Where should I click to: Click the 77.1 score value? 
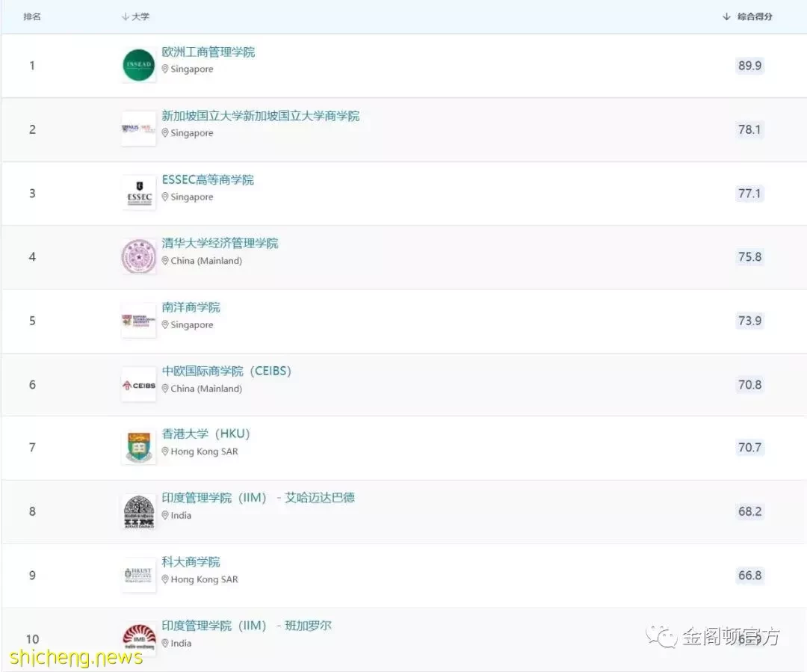pos(750,193)
